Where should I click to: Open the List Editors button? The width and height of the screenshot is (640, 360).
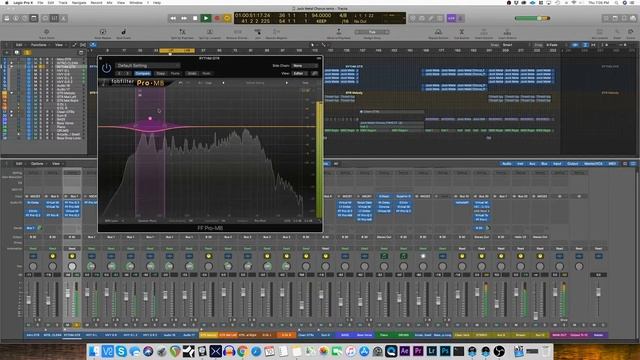606,18
